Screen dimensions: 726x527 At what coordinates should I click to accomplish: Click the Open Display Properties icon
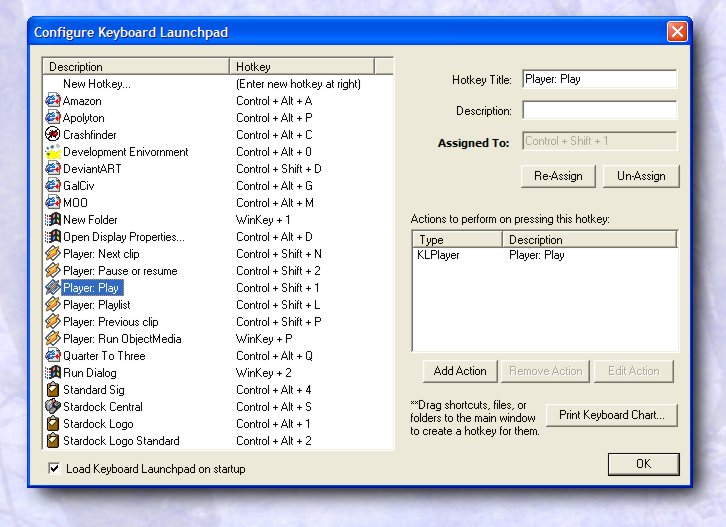[x=53, y=237]
